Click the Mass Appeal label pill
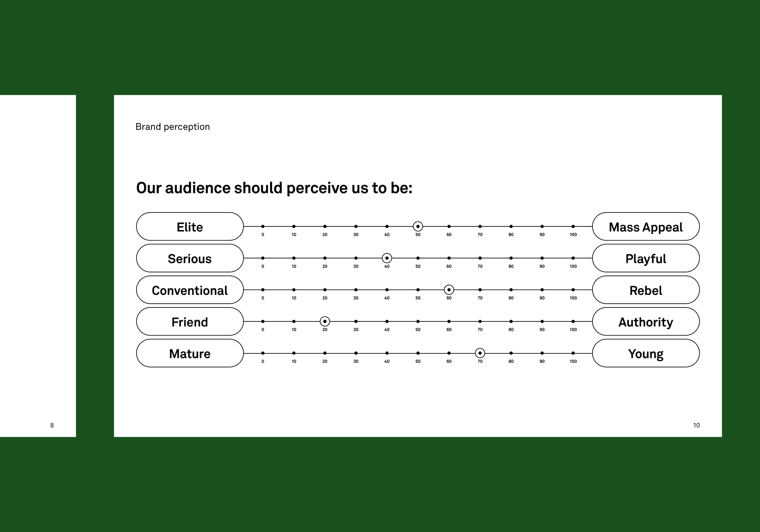This screenshot has width=760, height=532. [x=646, y=226]
